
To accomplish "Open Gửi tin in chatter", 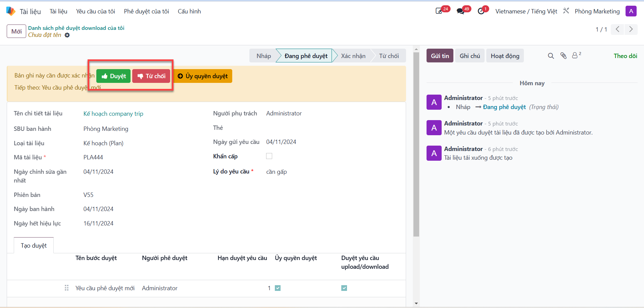I will (x=440, y=56).
